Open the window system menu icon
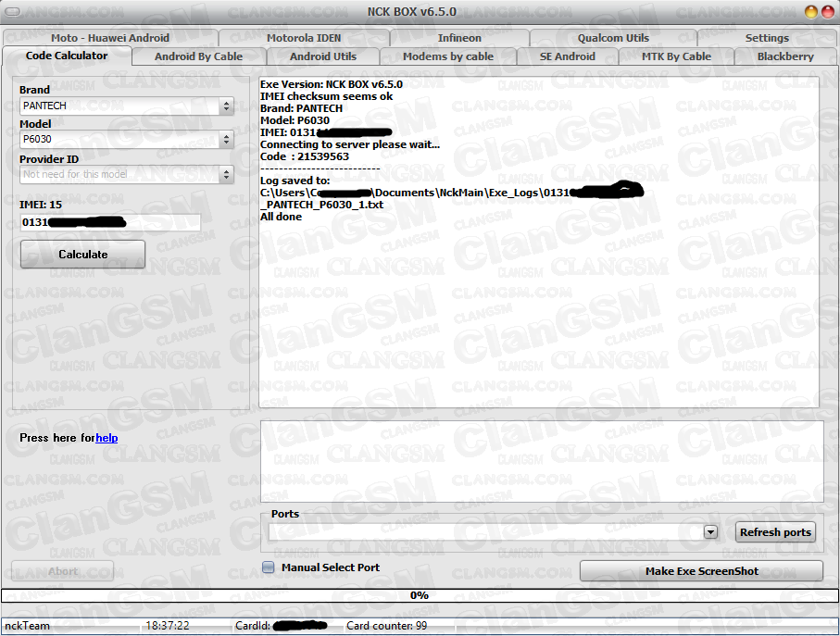This screenshot has width=840, height=636. 12,12
